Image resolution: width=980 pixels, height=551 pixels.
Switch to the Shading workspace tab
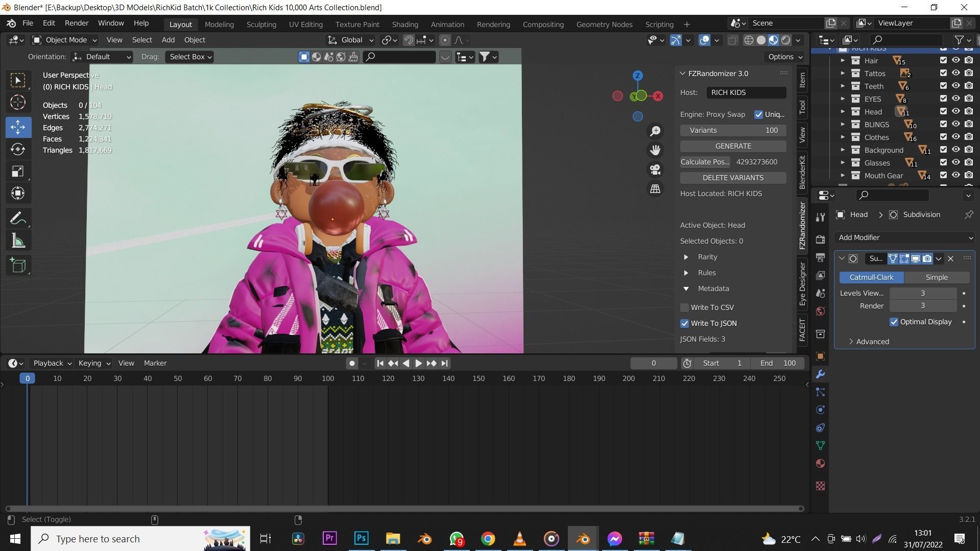pyautogui.click(x=405, y=24)
